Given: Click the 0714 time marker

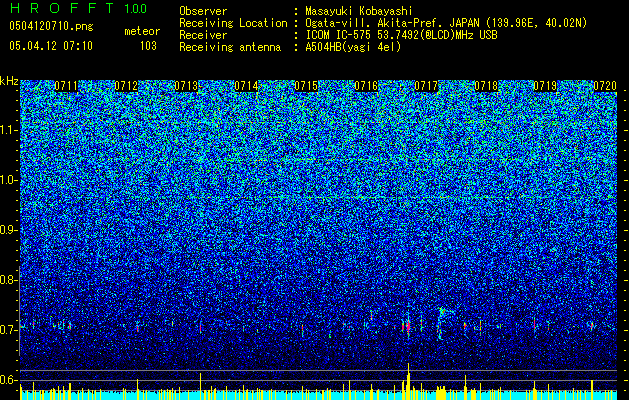Looking at the screenshot, I should point(246,86).
